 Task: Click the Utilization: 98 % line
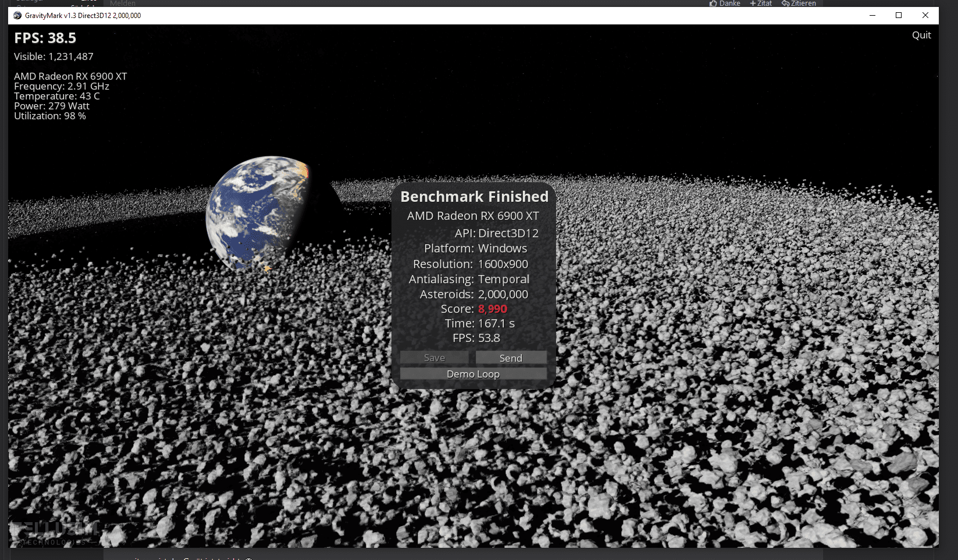[x=50, y=116]
